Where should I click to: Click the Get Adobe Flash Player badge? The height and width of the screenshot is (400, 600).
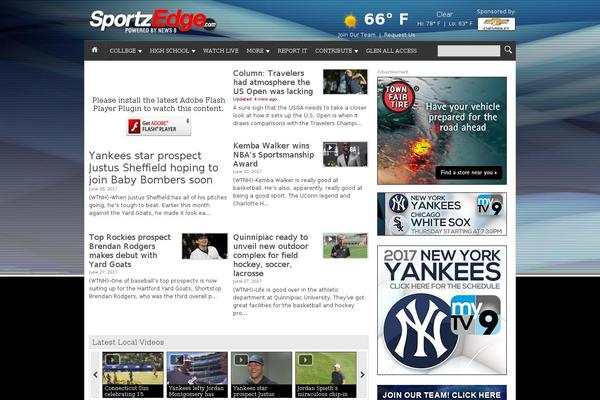(159, 126)
